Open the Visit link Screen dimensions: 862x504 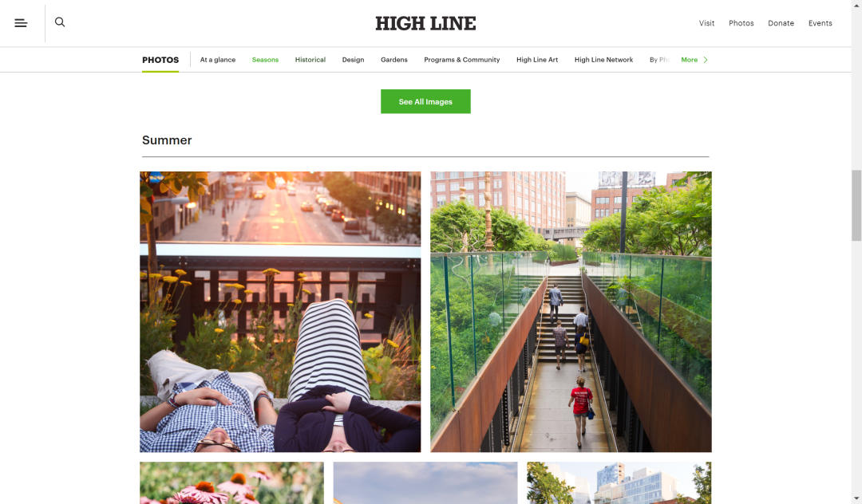point(706,23)
